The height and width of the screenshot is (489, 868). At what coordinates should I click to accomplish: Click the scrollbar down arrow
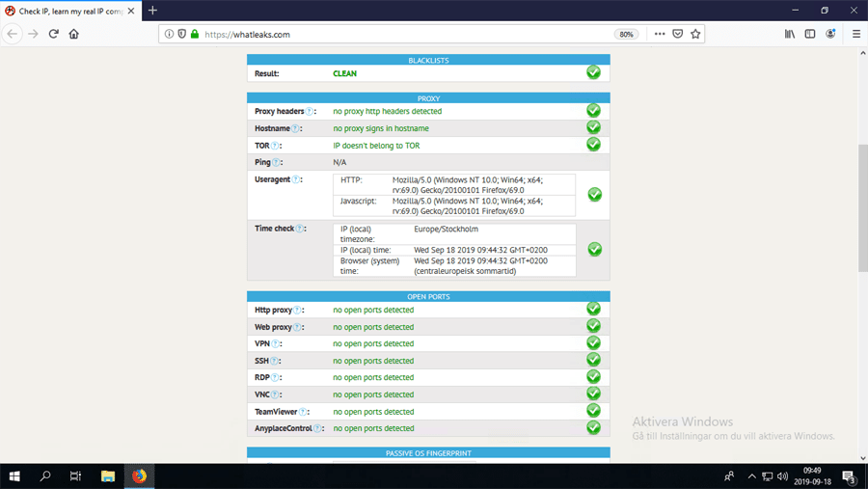click(x=863, y=458)
